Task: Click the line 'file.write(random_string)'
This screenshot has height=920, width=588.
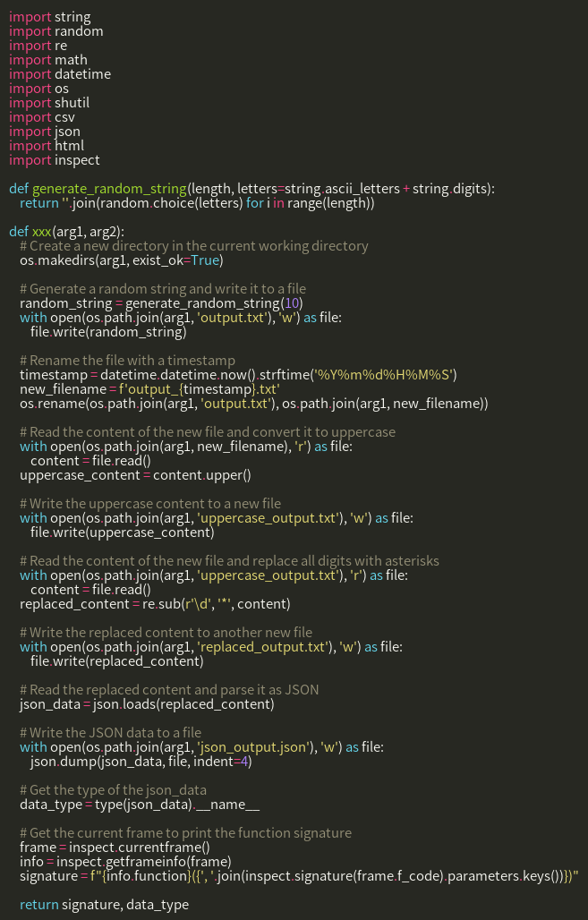Action: (108, 332)
